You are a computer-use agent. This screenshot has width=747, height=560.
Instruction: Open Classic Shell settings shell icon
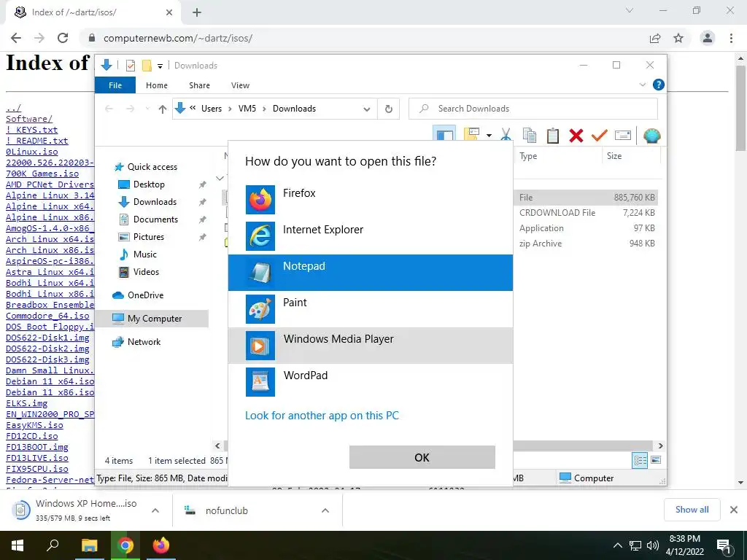click(651, 136)
